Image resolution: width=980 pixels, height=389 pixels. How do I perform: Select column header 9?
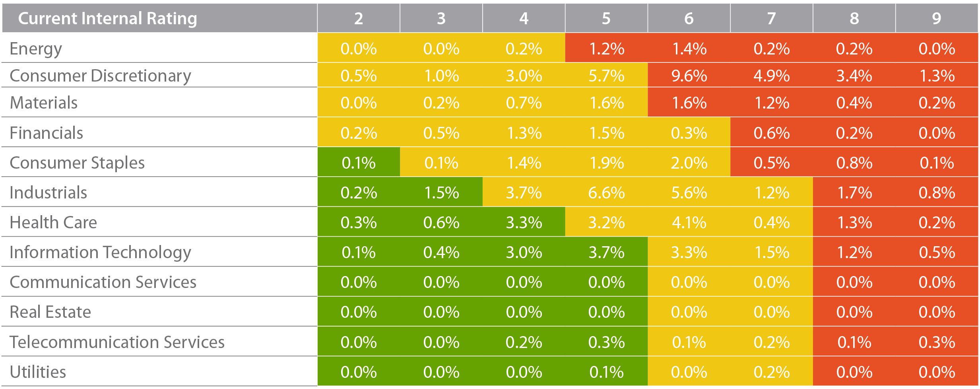point(937,18)
